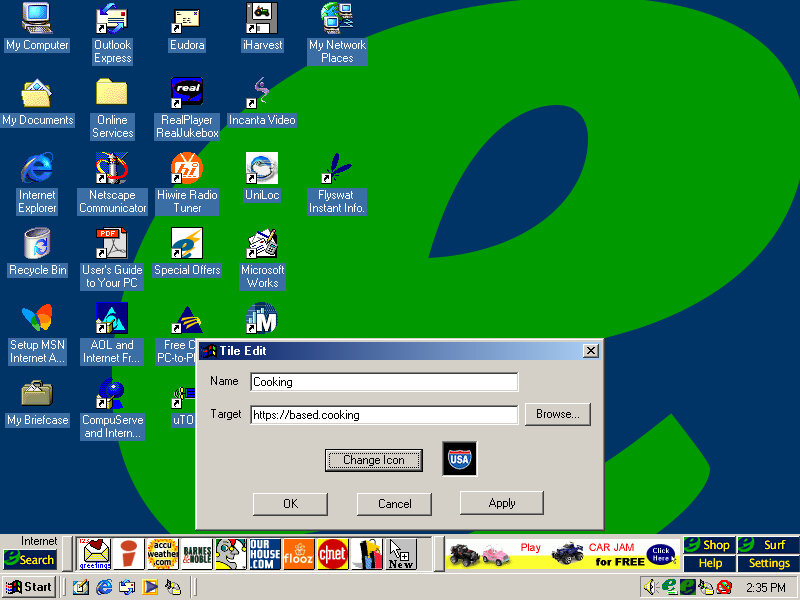Open the flooz tile in toolbar
The image size is (800, 600).
click(299, 554)
